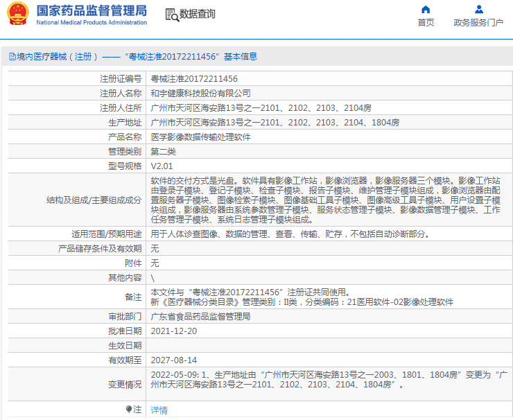Open 政务服务门户 portal link
The width and height of the screenshot is (513, 420).
point(478,23)
